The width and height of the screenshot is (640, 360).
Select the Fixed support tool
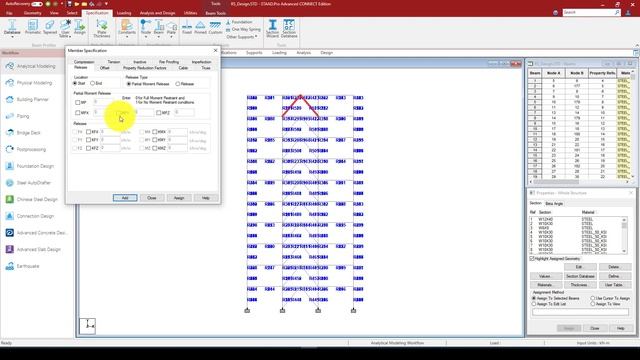coord(187,27)
